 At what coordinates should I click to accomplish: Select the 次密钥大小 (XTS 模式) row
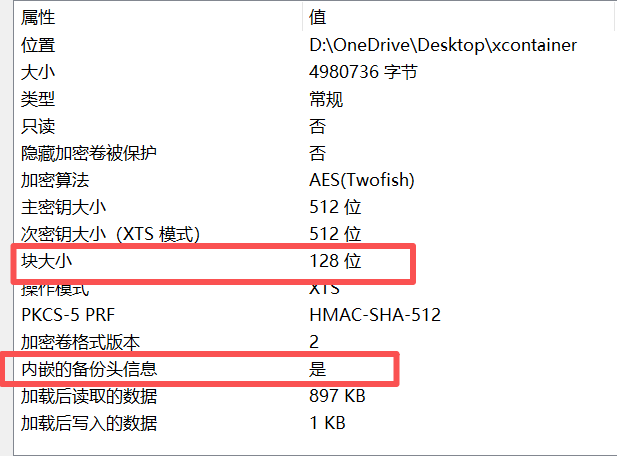point(110,234)
